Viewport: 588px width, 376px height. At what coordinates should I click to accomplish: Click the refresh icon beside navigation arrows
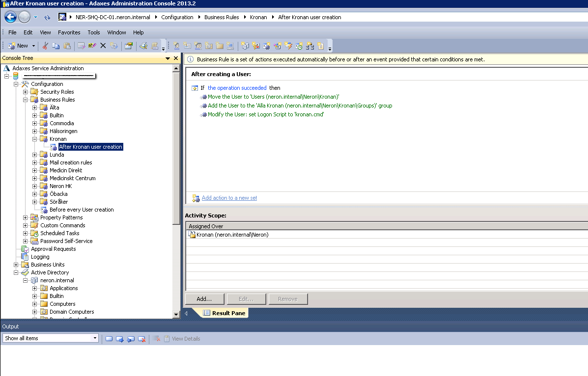pyautogui.click(x=47, y=17)
